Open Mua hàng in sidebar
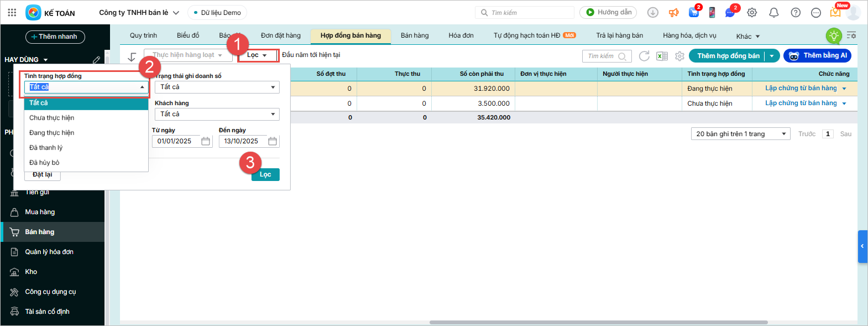Screen dimensions: 868x326 coord(40,212)
